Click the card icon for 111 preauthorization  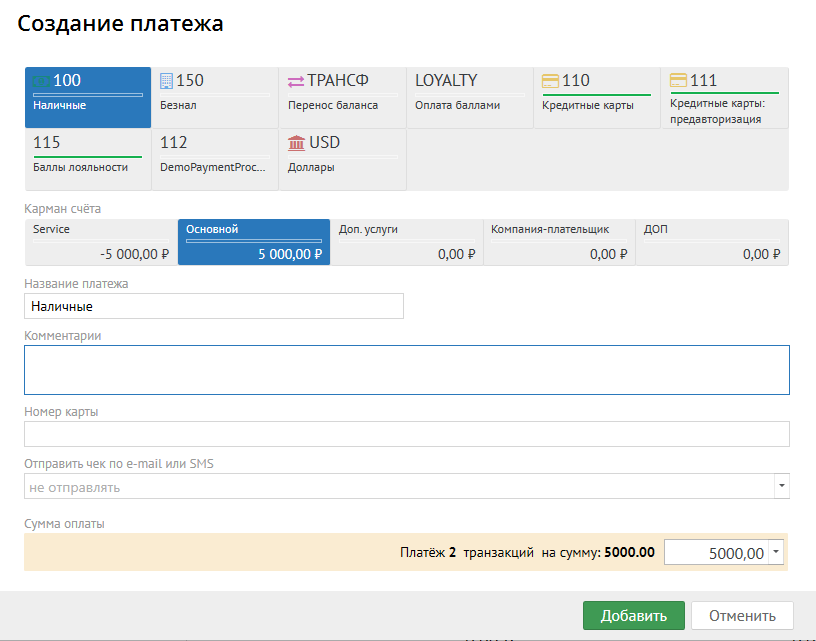coord(678,81)
